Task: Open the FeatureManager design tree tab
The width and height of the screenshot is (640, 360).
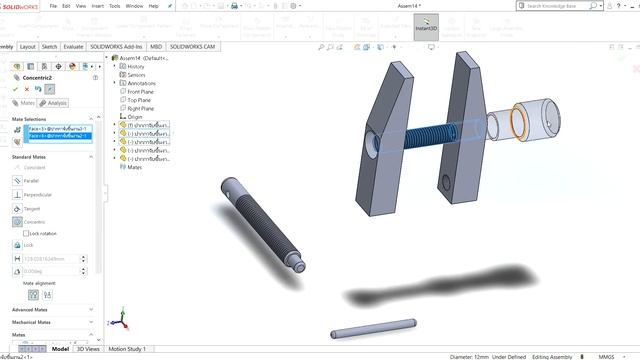Action: coord(17,66)
